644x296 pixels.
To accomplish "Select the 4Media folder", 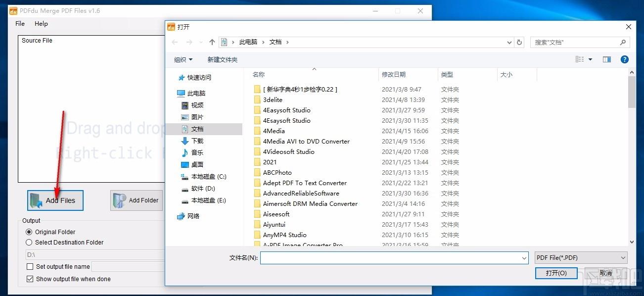I will [x=274, y=131].
